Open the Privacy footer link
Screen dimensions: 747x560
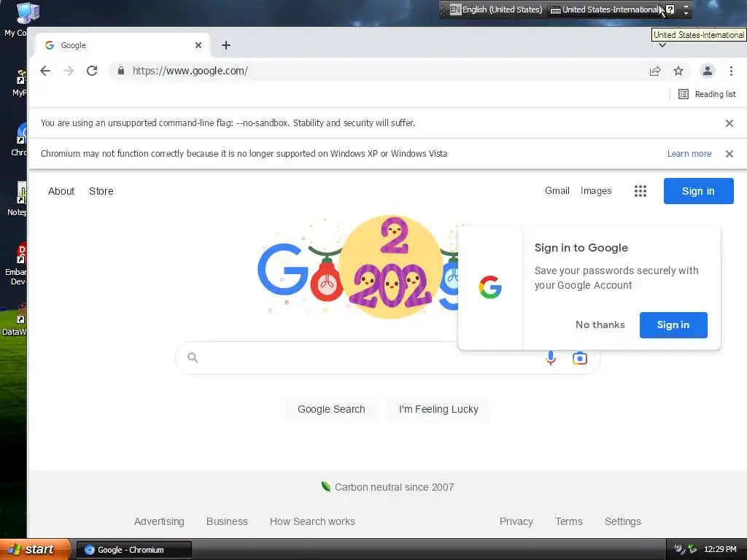point(516,521)
